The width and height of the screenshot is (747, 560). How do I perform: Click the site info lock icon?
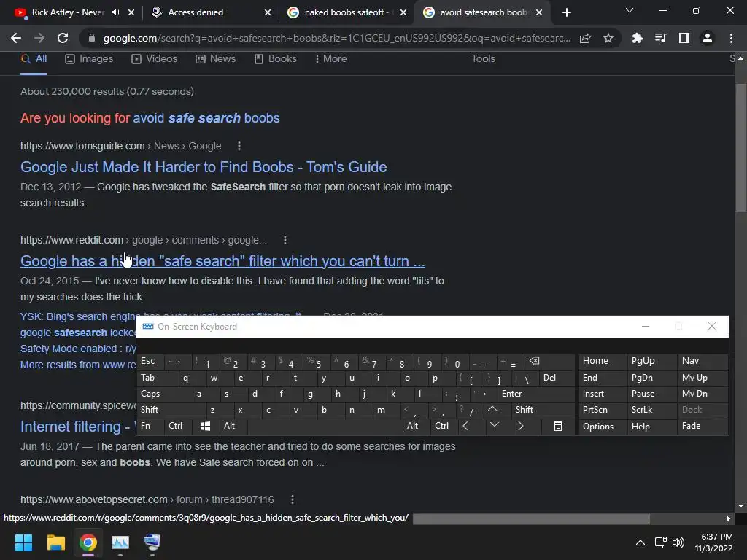pos(92,38)
